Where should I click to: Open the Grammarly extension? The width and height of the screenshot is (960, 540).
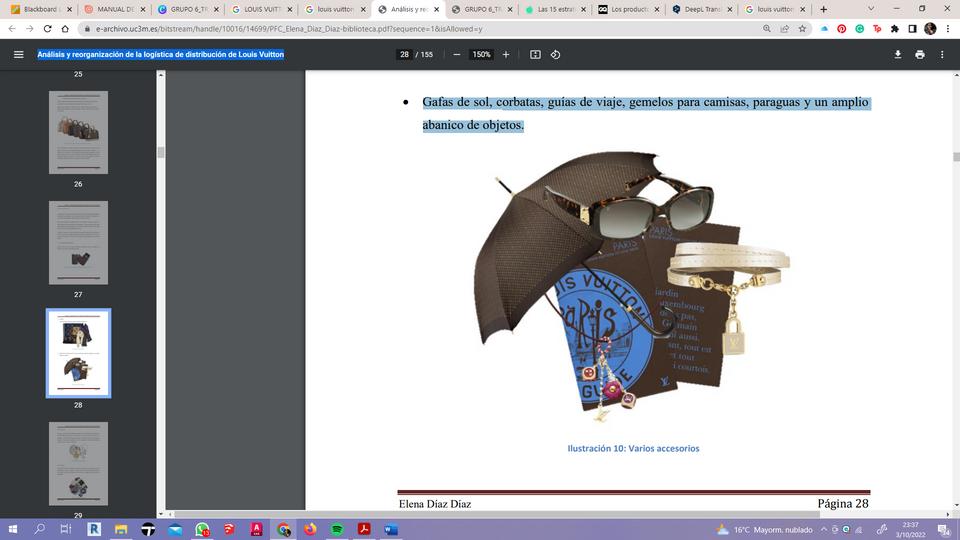pos(860,29)
